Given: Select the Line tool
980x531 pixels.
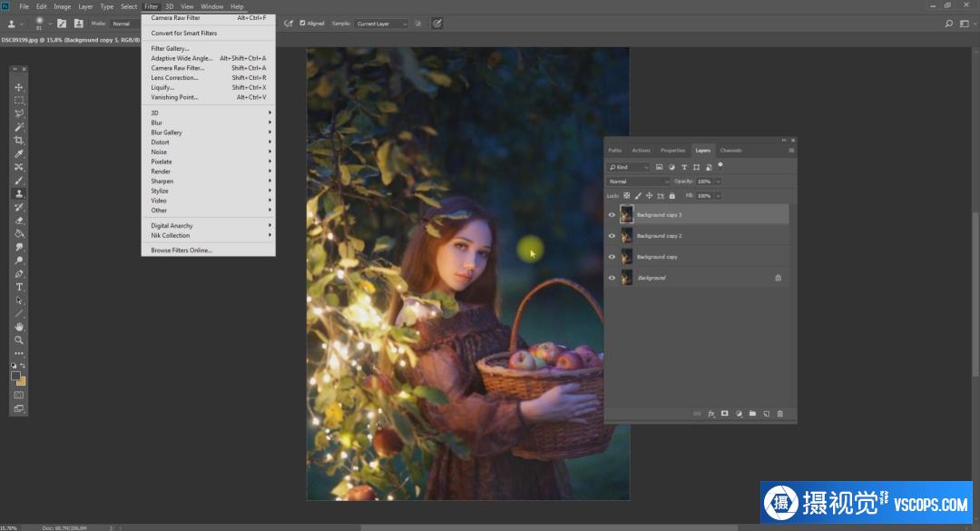Looking at the screenshot, I should coord(19,314).
